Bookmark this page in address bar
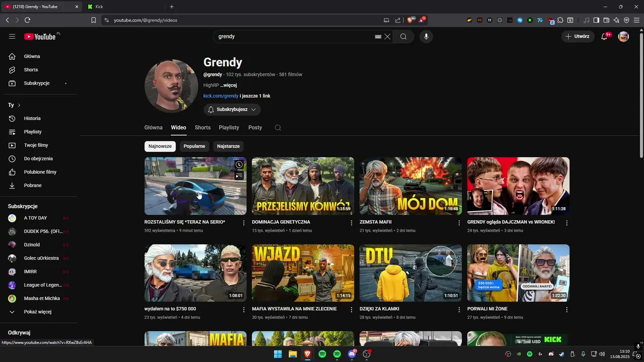Screen dimensions: 644x362 [94, 20]
